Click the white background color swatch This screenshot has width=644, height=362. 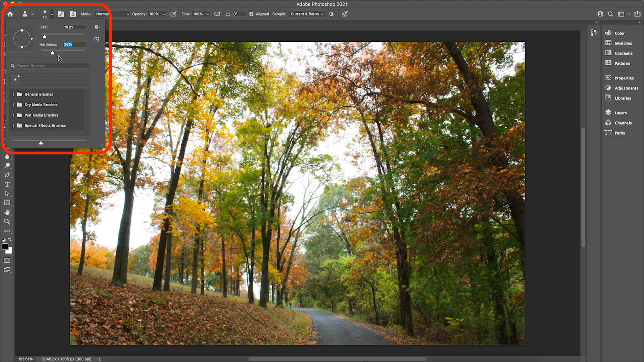(x=9, y=251)
